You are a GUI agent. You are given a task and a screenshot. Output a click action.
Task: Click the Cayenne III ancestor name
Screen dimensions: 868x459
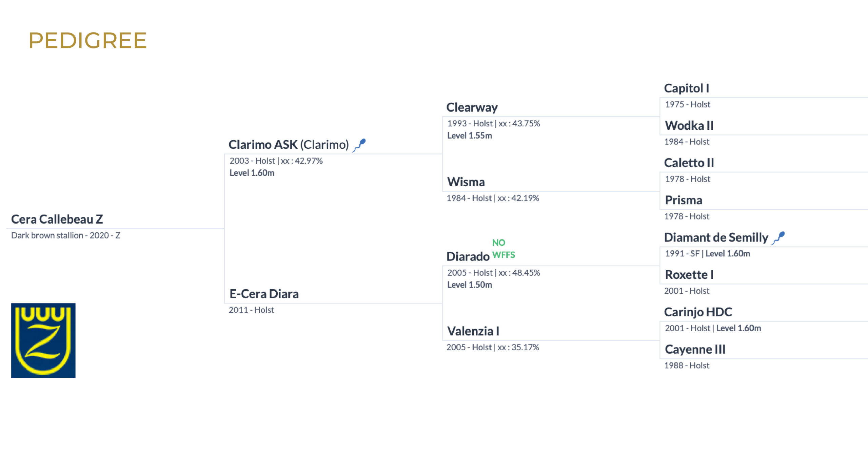(695, 349)
